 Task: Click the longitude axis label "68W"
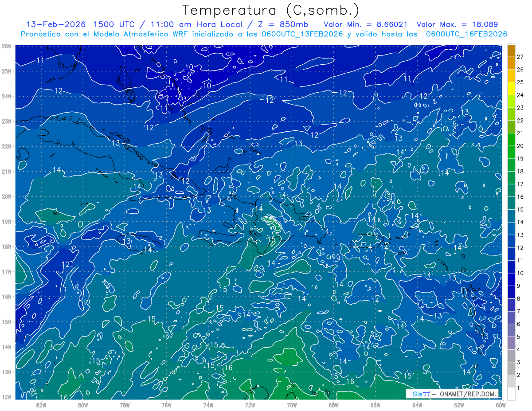pyautogui.click(x=333, y=405)
